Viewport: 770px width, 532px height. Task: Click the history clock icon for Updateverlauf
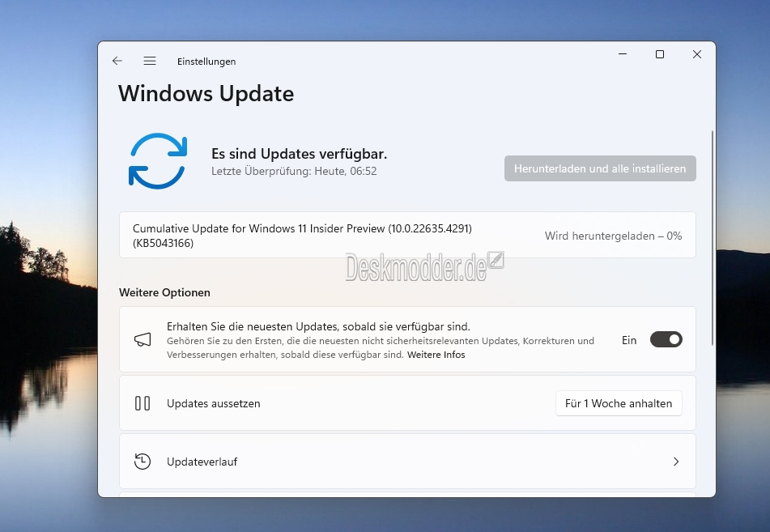(x=143, y=462)
